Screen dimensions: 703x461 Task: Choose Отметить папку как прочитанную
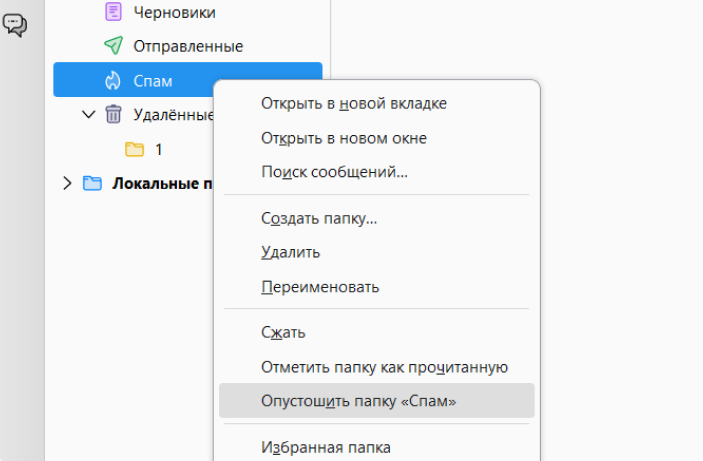point(385,367)
